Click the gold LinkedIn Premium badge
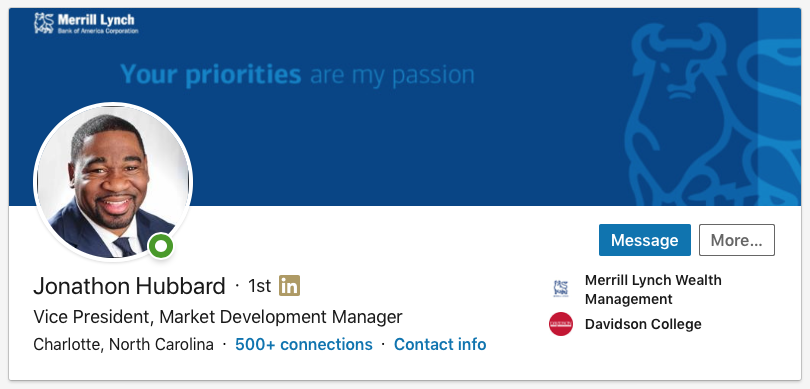 pos(289,286)
